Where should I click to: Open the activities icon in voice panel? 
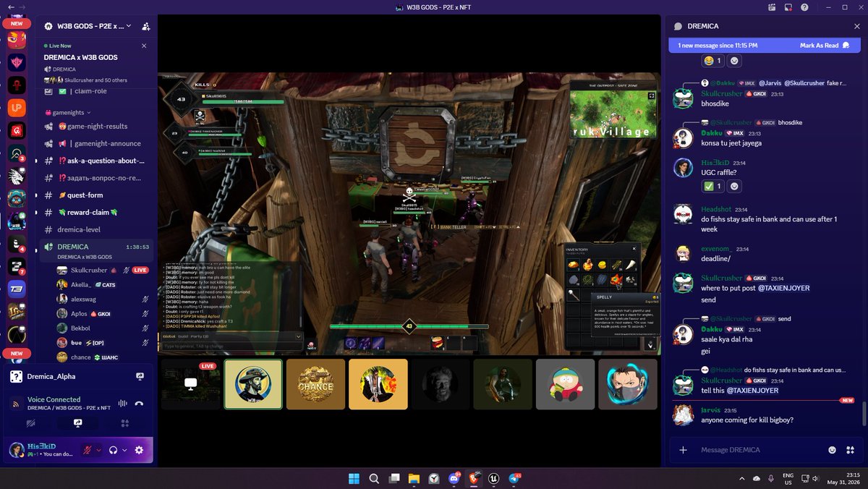coord(124,423)
